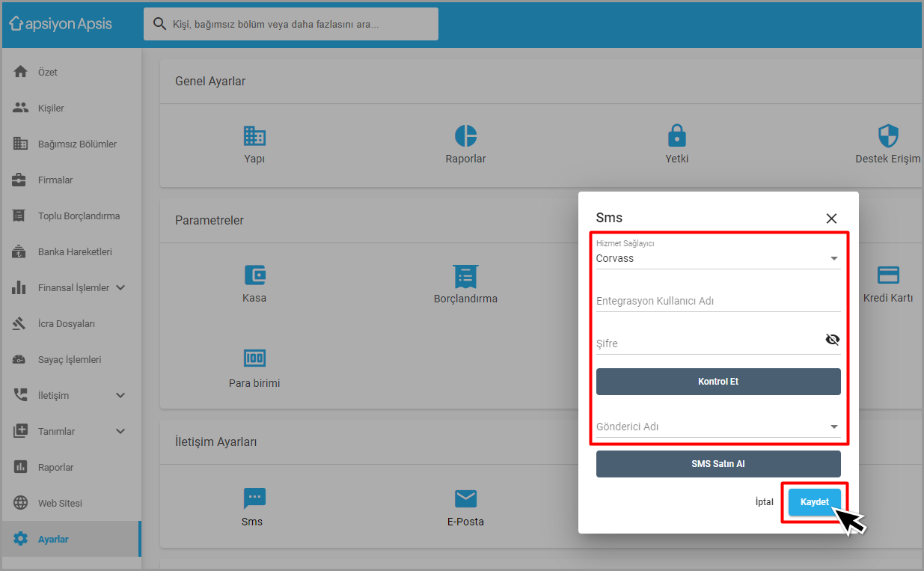924x571 pixels.
Task: Click the Sayaç İşlemleri gauge icon
Action: [x=20, y=359]
